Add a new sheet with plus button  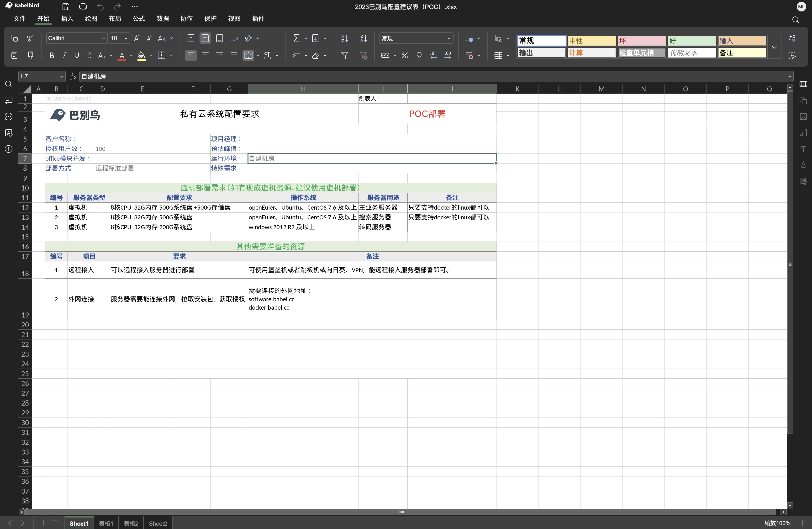point(43,523)
